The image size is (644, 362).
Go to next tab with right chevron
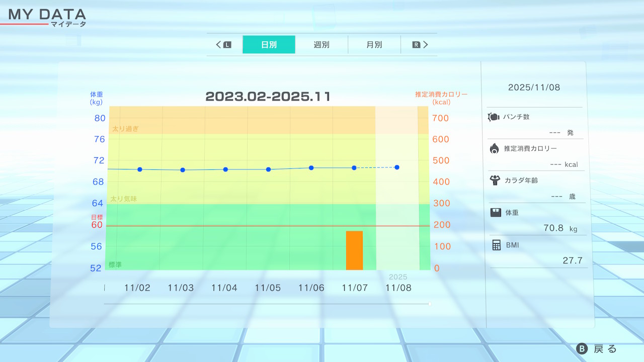coord(426,45)
